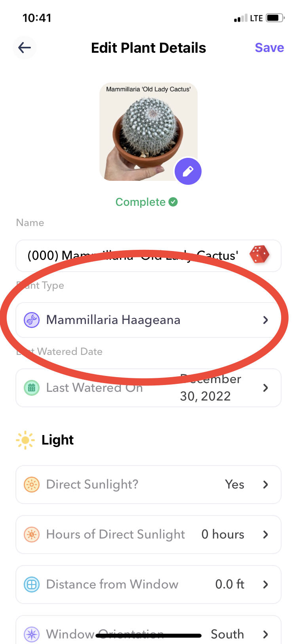Viewport: 297px width, 644px height.
Task: Tap the DNA plant type icon
Action: click(32, 320)
